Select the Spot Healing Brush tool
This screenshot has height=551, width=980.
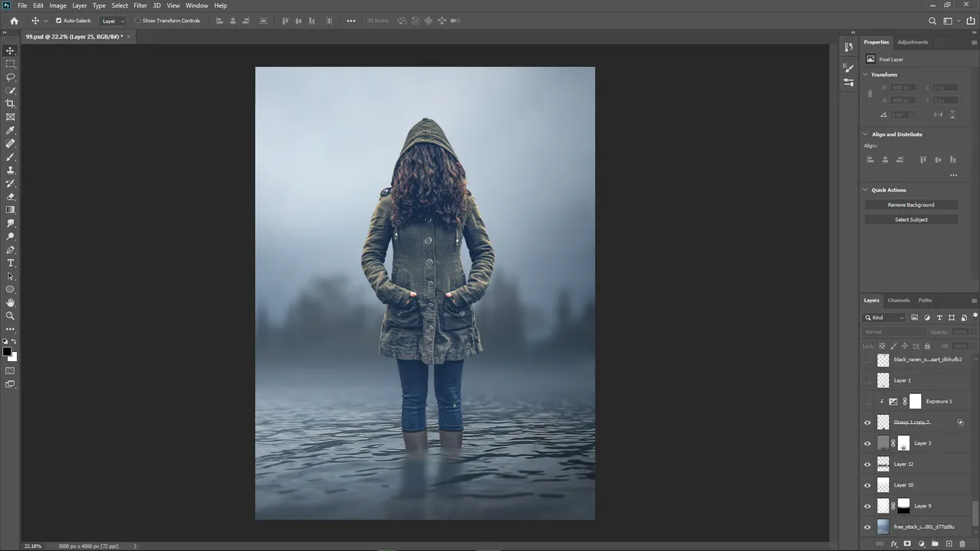tap(10, 143)
